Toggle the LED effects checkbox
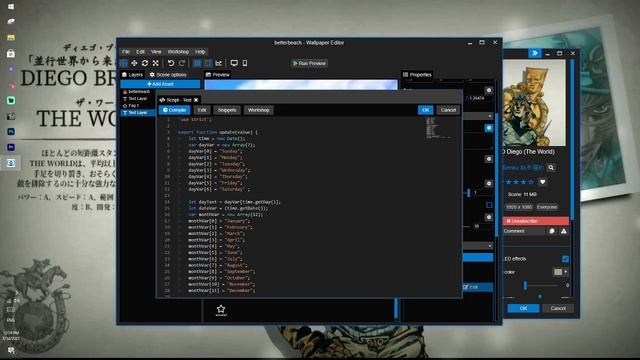This screenshot has height=360, width=640. [x=565, y=259]
